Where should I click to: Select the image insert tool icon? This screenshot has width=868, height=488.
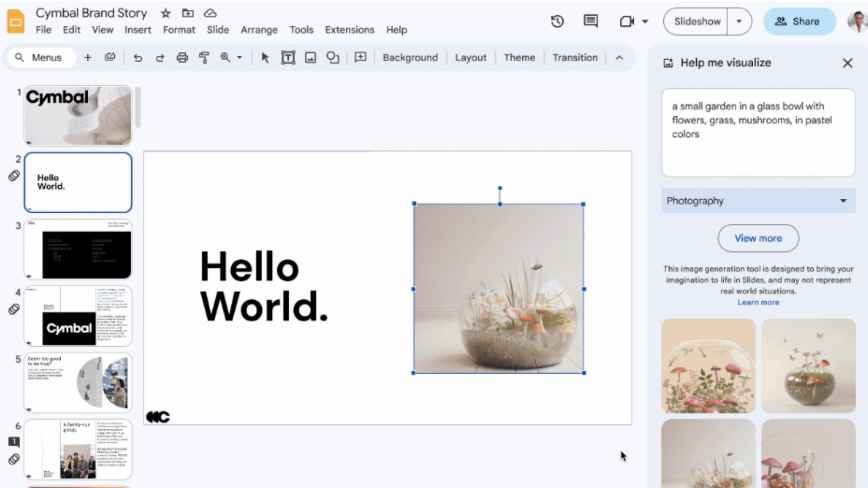(310, 58)
